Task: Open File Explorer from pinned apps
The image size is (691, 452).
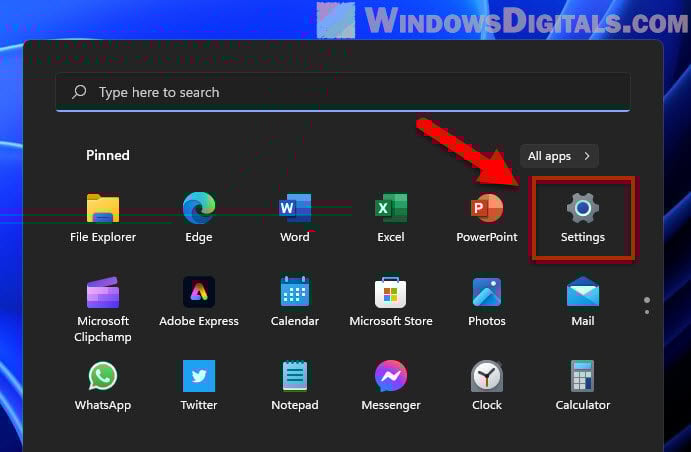Action: (103, 218)
